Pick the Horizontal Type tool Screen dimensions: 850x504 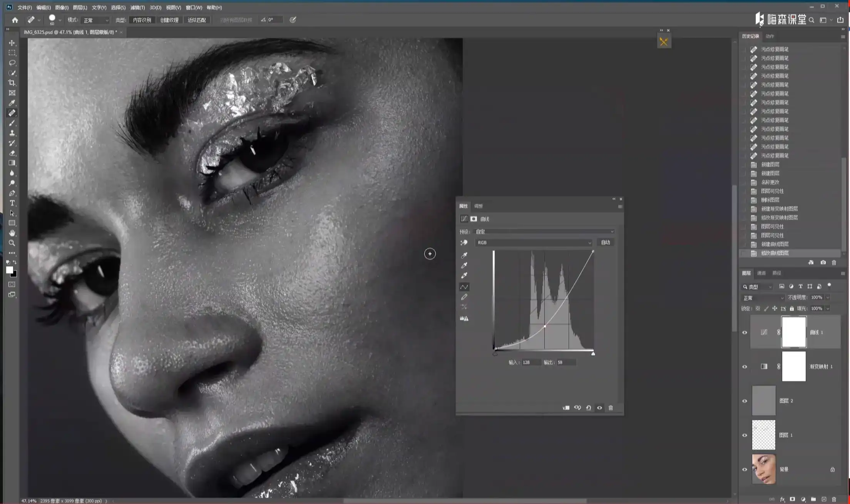tap(12, 203)
